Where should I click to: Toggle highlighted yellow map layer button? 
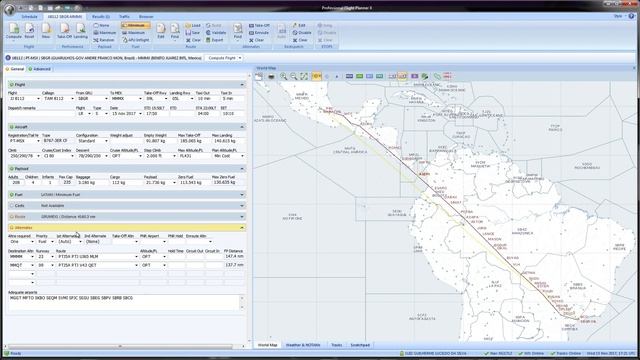(x=316, y=76)
